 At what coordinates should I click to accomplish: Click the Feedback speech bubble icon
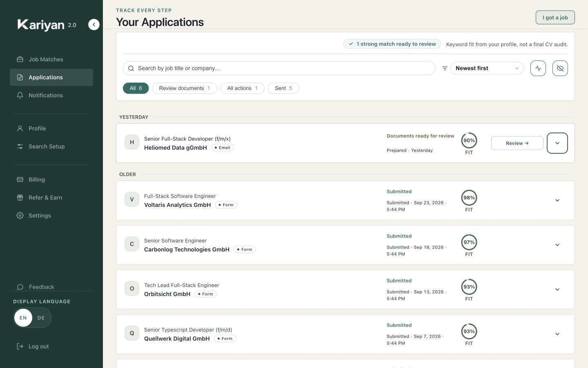(20, 287)
